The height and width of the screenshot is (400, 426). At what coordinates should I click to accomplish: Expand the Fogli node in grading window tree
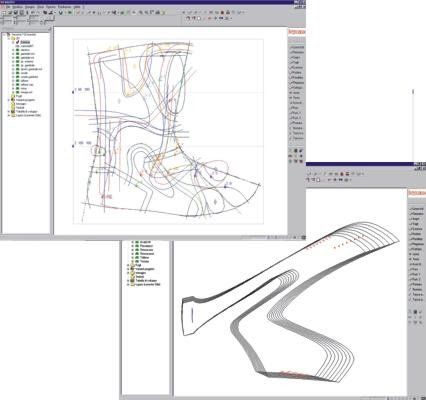[128, 265]
